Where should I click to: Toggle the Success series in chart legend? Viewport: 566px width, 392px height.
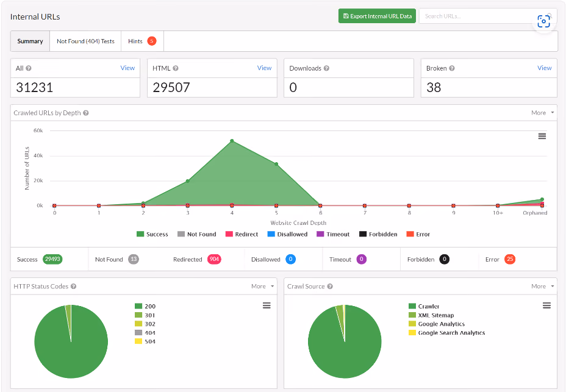coord(152,234)
